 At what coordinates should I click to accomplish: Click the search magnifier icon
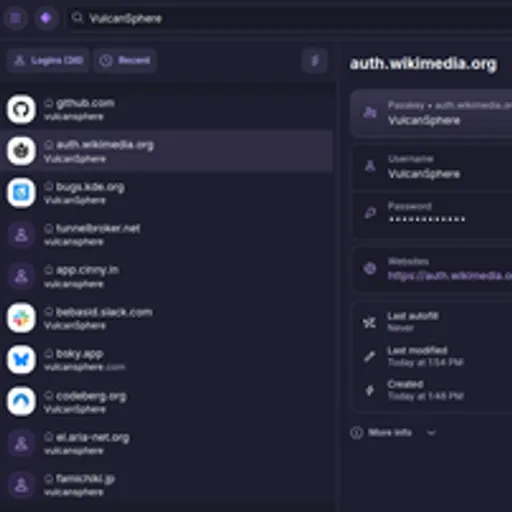tap(77, 18)
